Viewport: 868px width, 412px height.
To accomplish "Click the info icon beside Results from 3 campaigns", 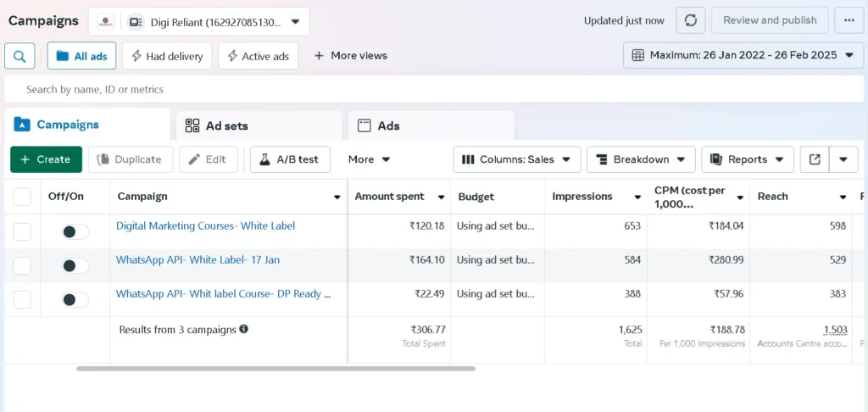I will coord(243,329).
